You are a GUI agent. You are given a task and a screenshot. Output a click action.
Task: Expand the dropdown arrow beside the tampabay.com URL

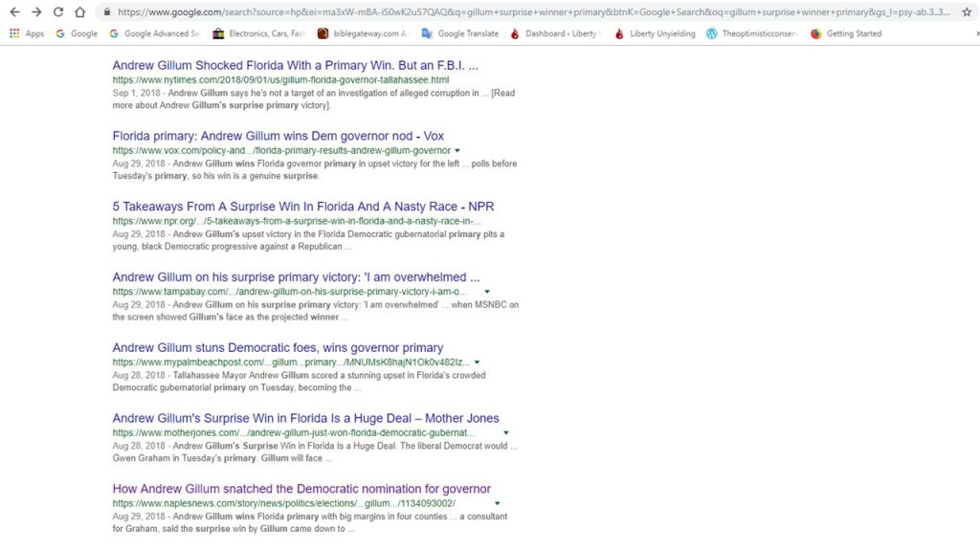point(487,292)
